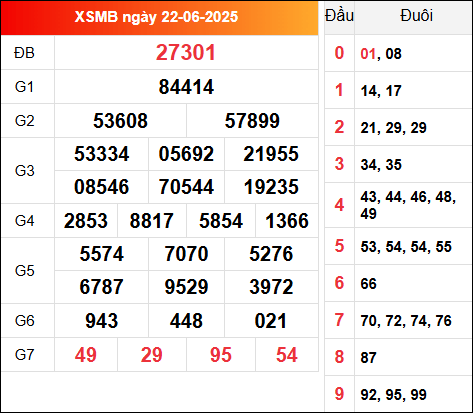Viewport: 473px width, 413px height.
Task: Select G2 number 57899
Action: coord(252,121)
